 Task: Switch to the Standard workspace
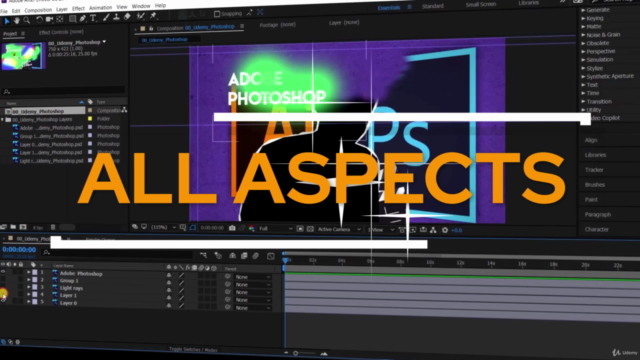pos(433,6)
